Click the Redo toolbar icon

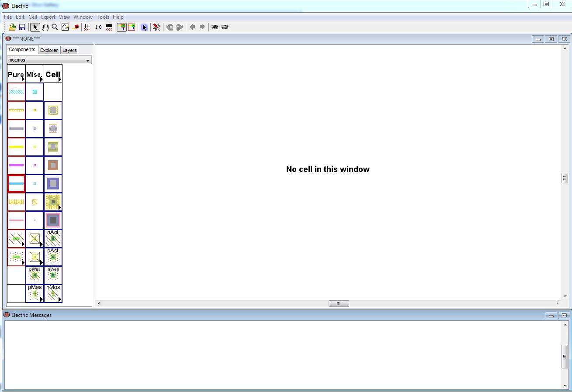(x=180, y=27)
